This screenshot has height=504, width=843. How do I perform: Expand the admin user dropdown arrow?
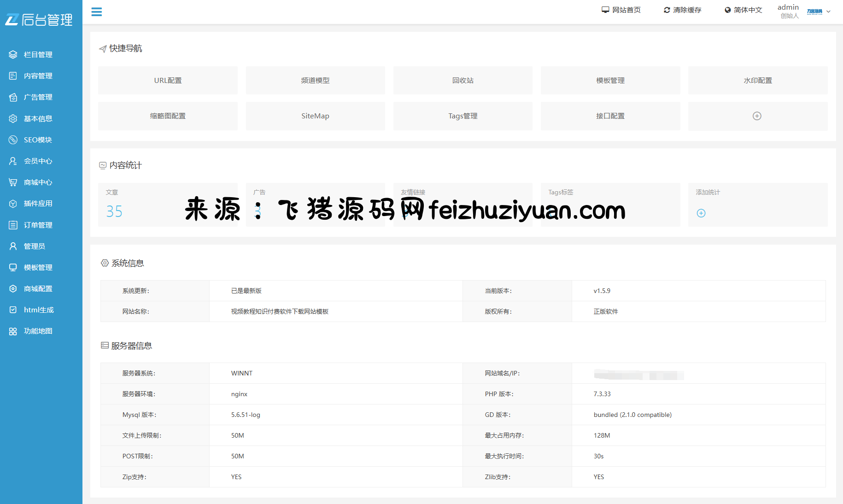tap(828, 12)
